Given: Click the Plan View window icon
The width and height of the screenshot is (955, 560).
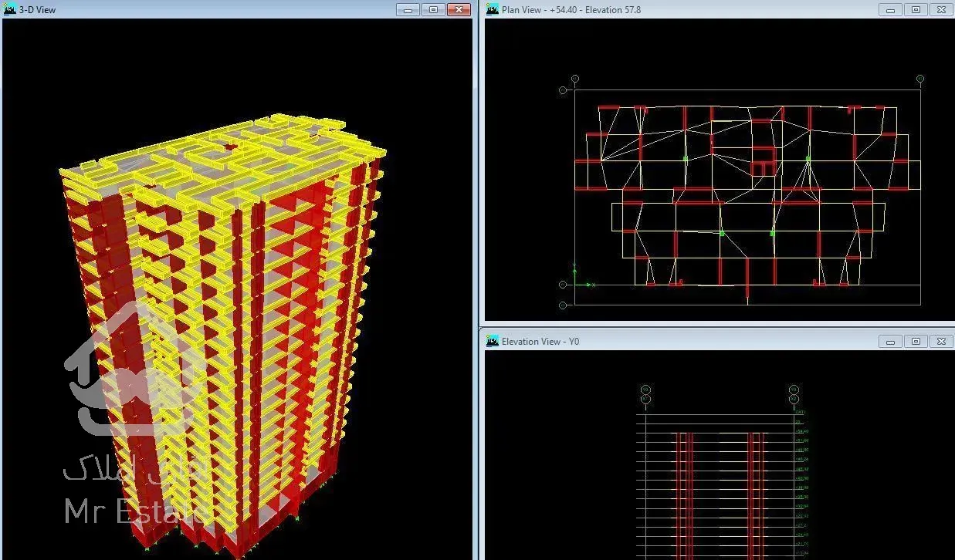Looking at the screenshot, I should (x=493, y=9).
